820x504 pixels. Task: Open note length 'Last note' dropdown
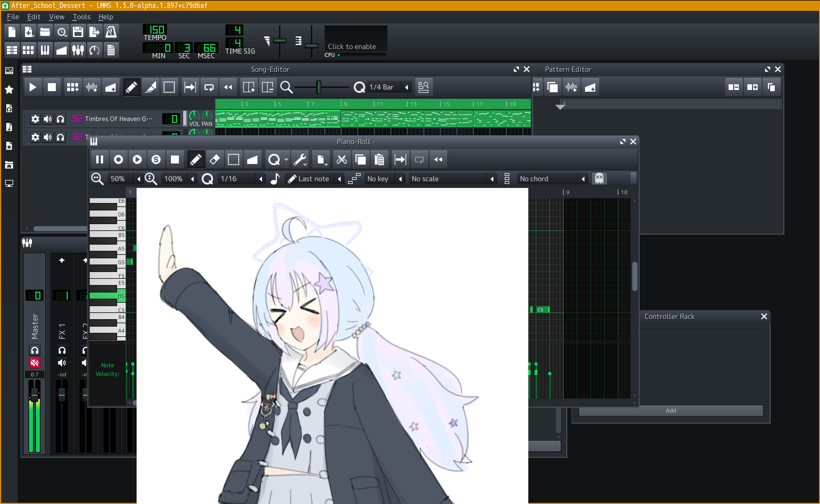(315, 179)
